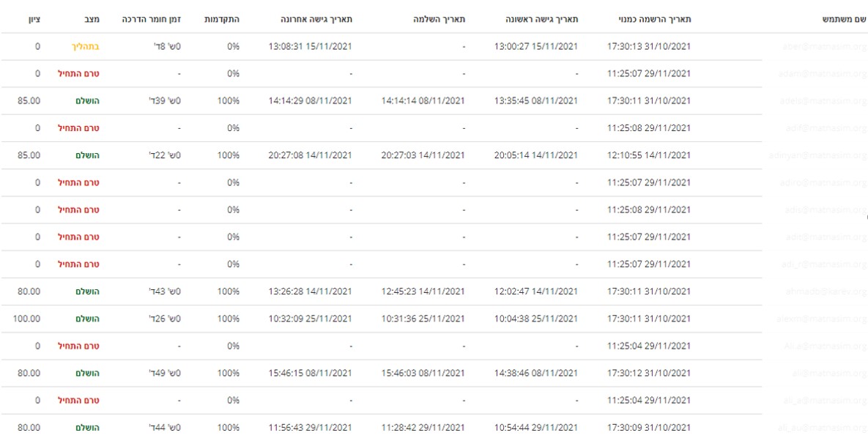Image resolution: width=868 pixels, height=438 pixels.
Task: Click completion date 10:31:36 25/11/2021
Action: [x=423, y=319]
